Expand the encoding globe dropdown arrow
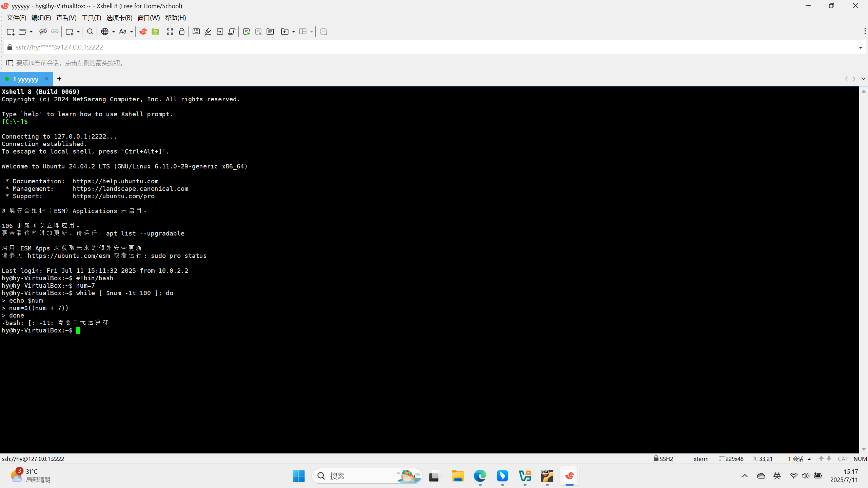868x488 pixels. coord(113,32)
